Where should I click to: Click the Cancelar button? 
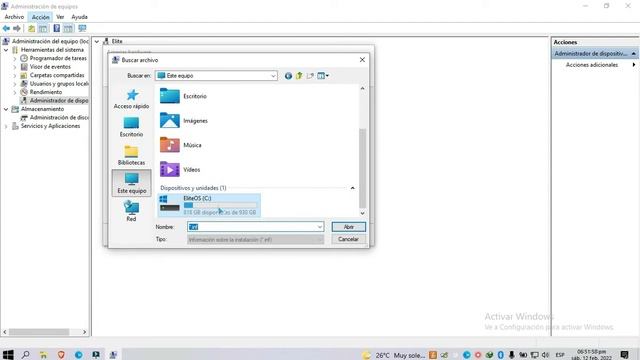click(349, 239)
